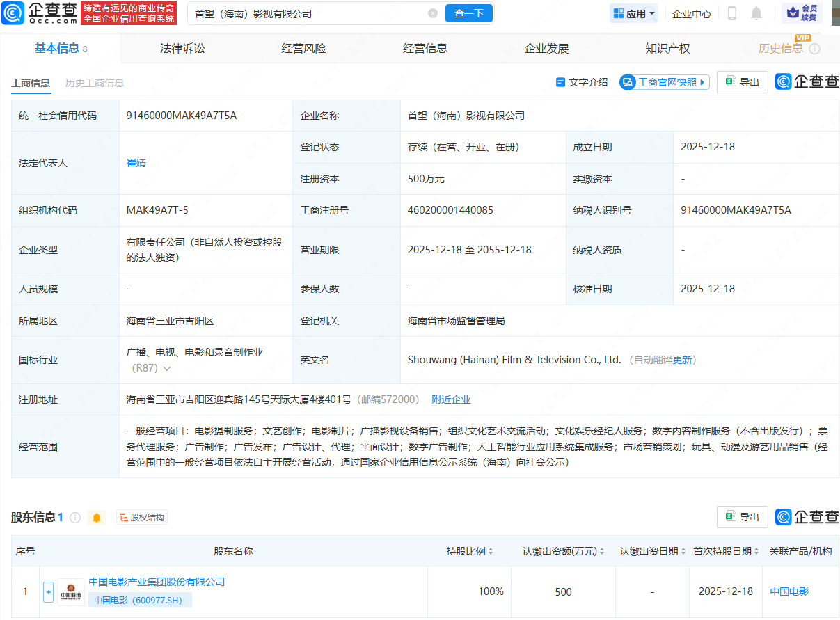Expand the shareholder row with the plus sign
This screenshot has width=840, height=620.
[x=47, y=591]
